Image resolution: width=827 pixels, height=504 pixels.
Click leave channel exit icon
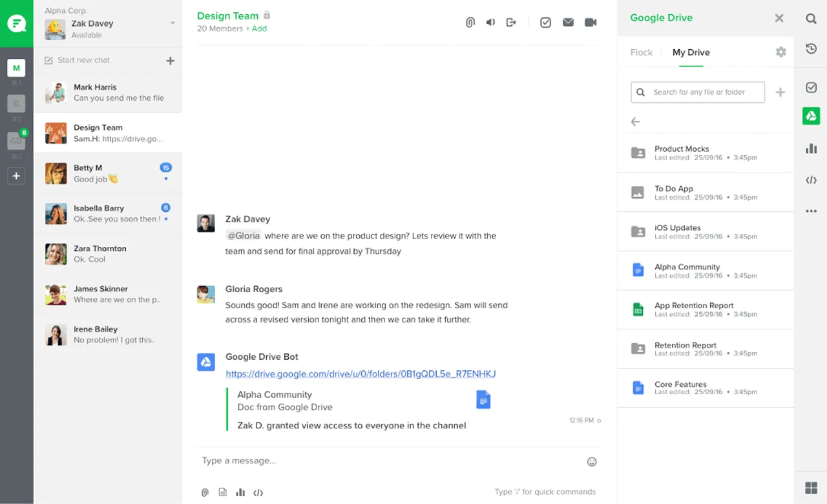pyautogui.click(x=511, y=23)
